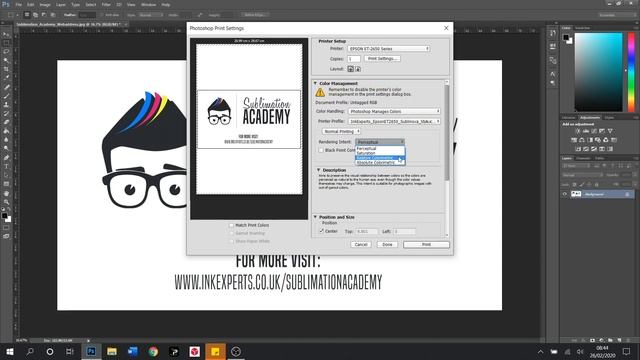Screen dimensions: 640x360
Task: Select the Hand tool
Action: [x=6, y=193]
